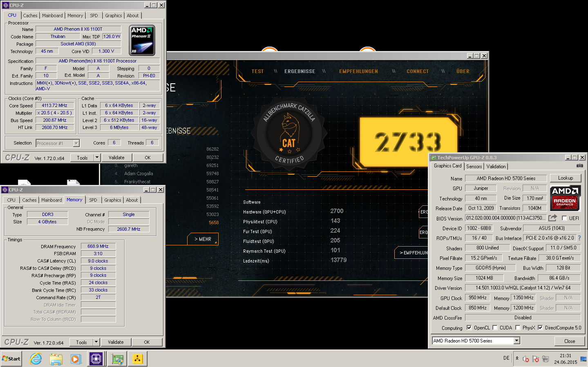Open the Tools dropdown arrow in upper CPU-Z

coord(97,158)
